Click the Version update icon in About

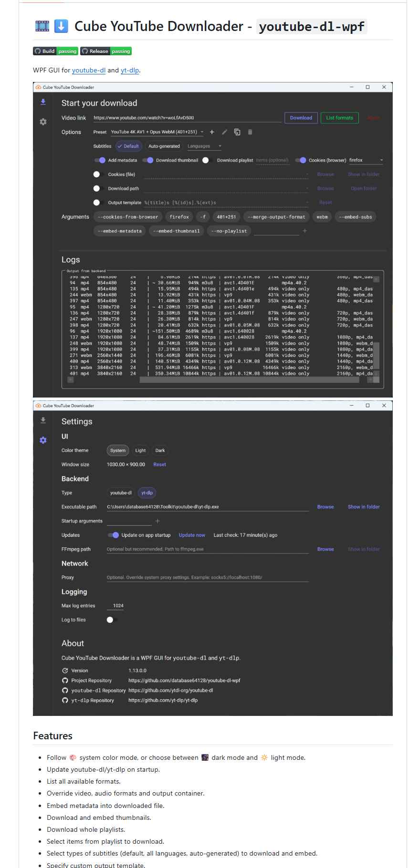[65, 671]
